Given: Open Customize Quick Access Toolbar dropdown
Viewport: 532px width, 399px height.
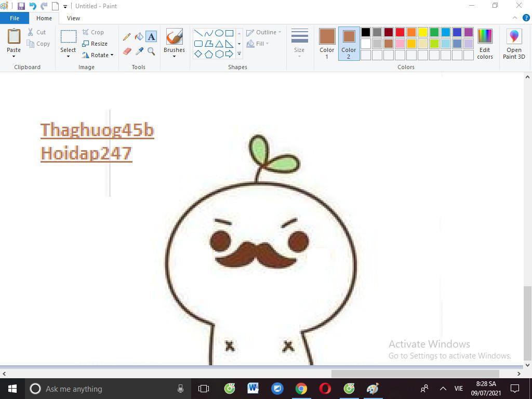Looking at the screenshot, I should point(65,6).
